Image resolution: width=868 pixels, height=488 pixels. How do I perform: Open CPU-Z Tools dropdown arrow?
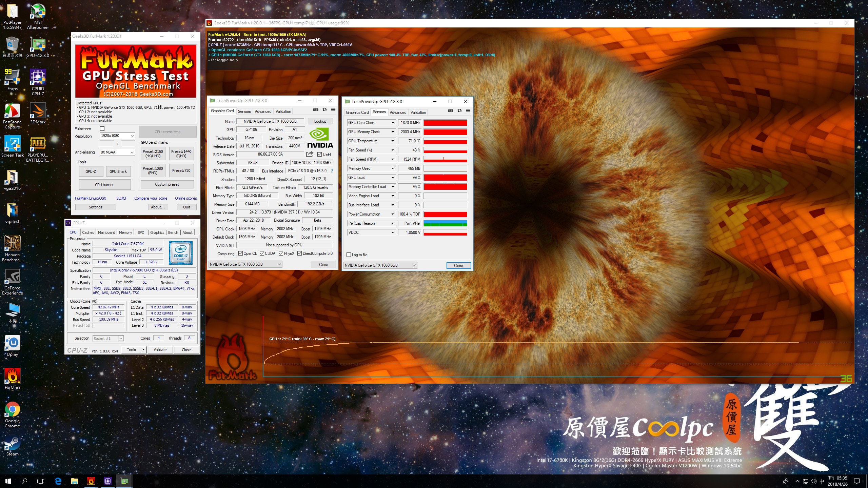coord(143,350)
